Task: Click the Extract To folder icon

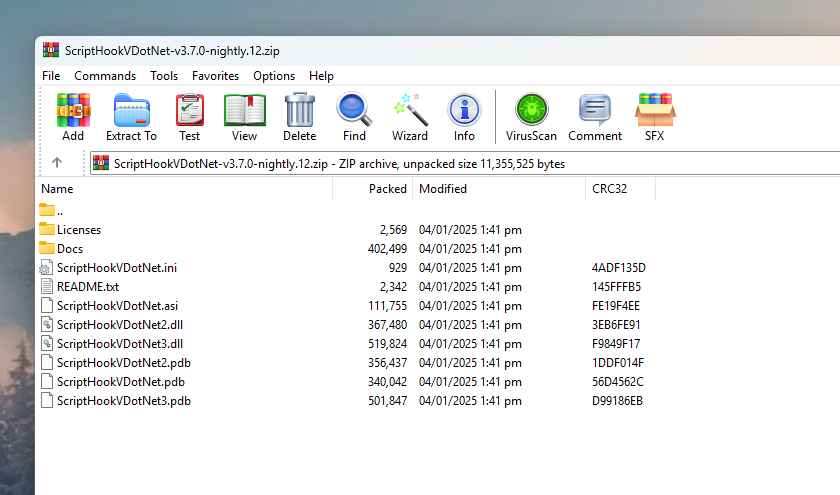Action: click(x=131, y=110)
